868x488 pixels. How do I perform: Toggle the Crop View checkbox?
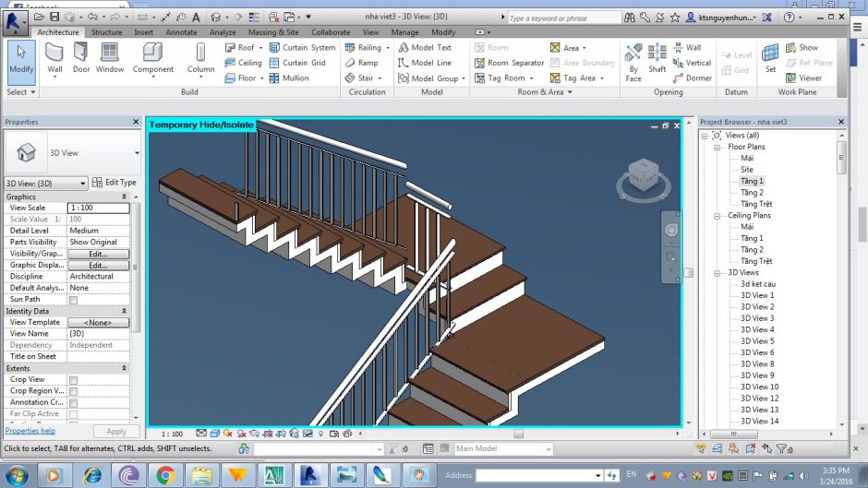click(x=74, y=380)
